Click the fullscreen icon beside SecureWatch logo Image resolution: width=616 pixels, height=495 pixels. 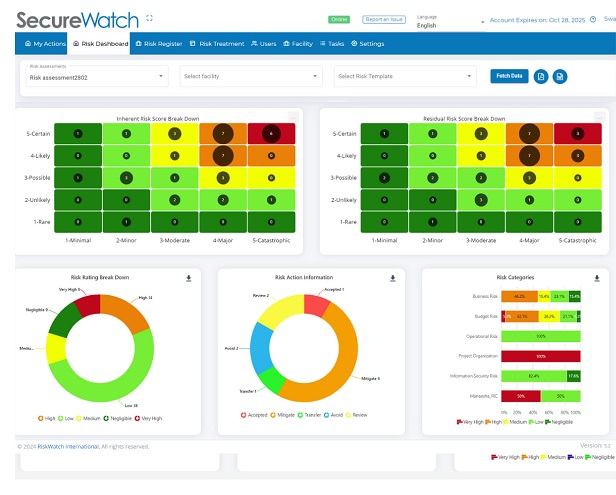[149, 18]
